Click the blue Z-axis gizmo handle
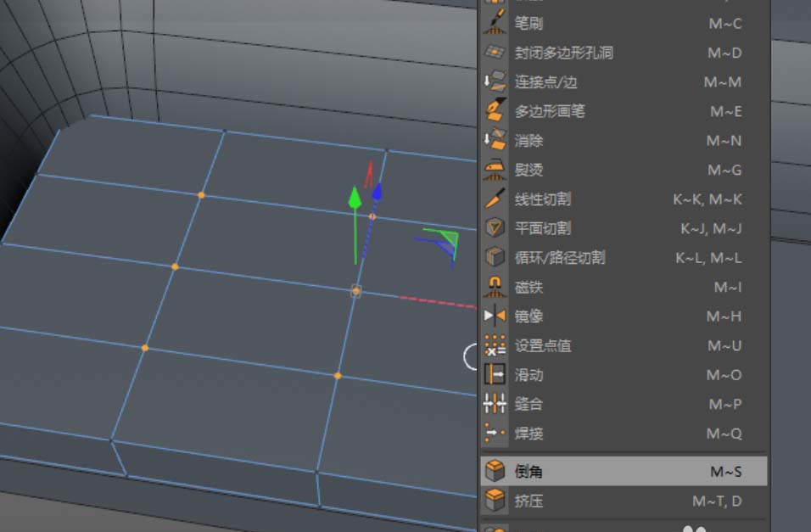 tap(376, 196)
